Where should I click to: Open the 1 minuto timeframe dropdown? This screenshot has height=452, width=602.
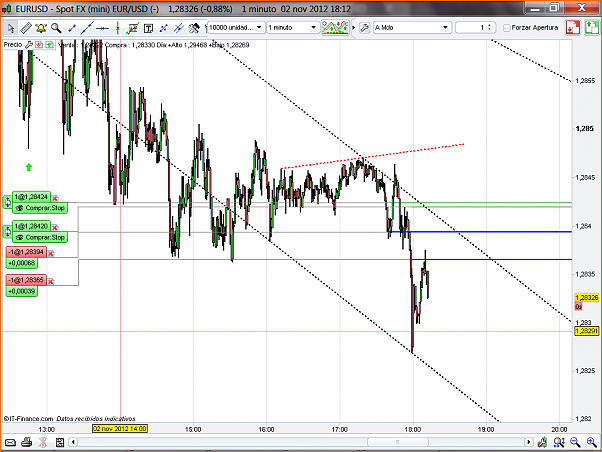tap(293, 28)
